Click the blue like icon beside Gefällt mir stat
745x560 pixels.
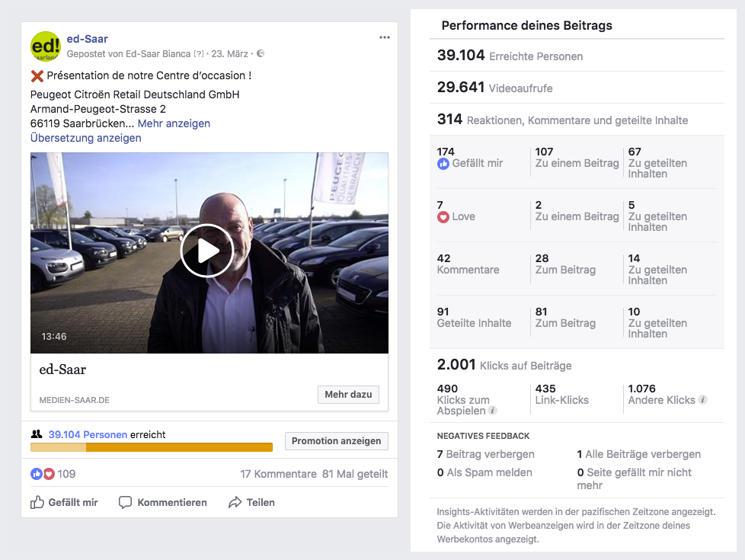(443, 164)
